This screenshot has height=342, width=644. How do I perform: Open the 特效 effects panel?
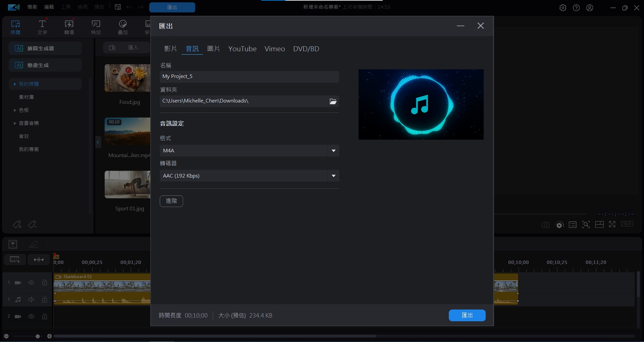[96, 27]
